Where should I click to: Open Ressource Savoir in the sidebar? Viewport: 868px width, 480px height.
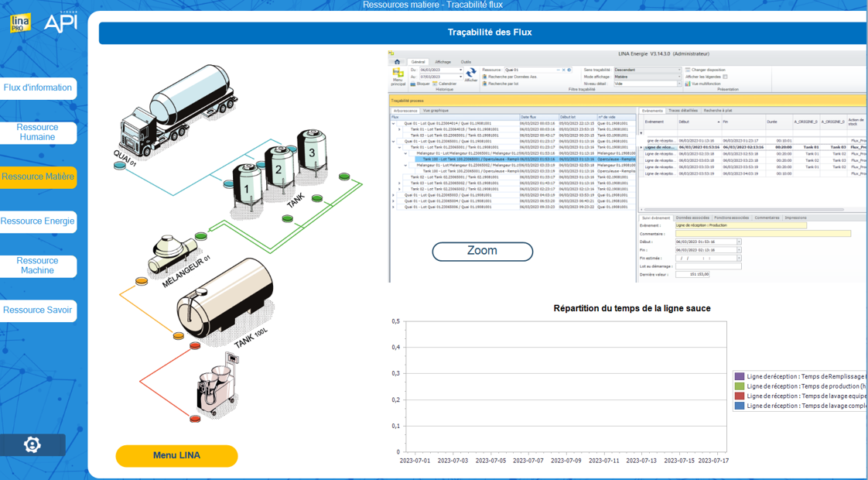(x=38, y=310)
